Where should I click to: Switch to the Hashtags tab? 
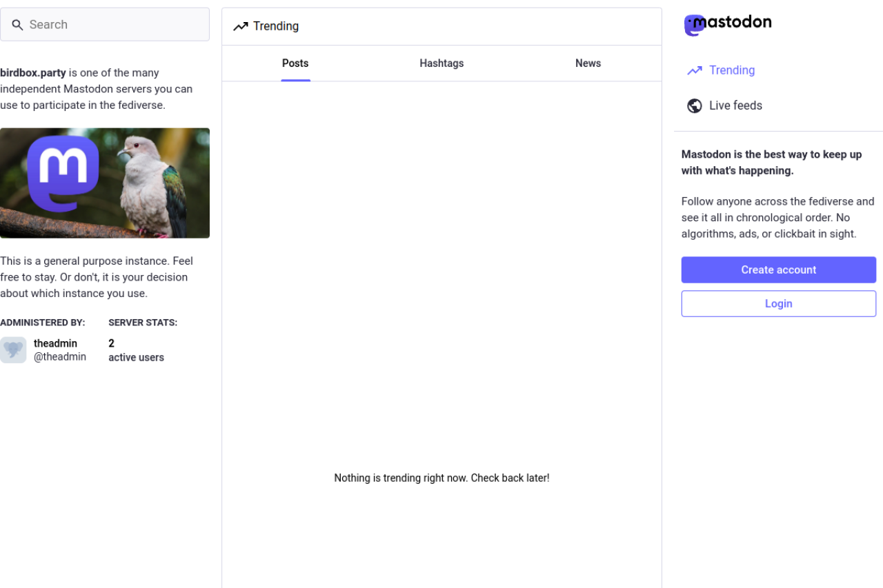tap(441, 63)
